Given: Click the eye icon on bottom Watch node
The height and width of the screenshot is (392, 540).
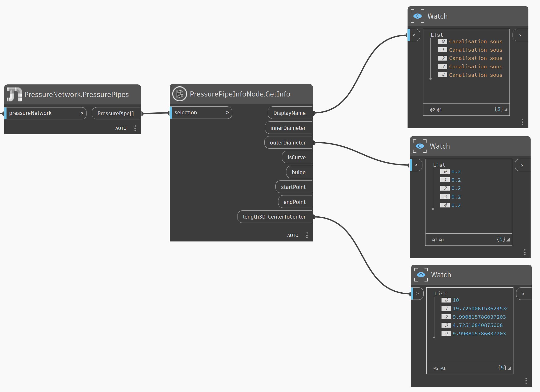Looking at the screenshot, I should point(421,275).
